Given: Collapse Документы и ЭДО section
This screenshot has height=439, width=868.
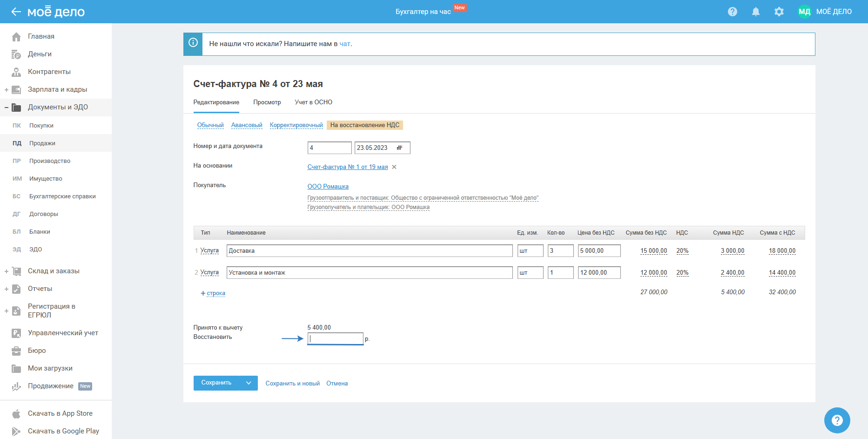Looking at the screenshot, I should [x=7, y=108].
